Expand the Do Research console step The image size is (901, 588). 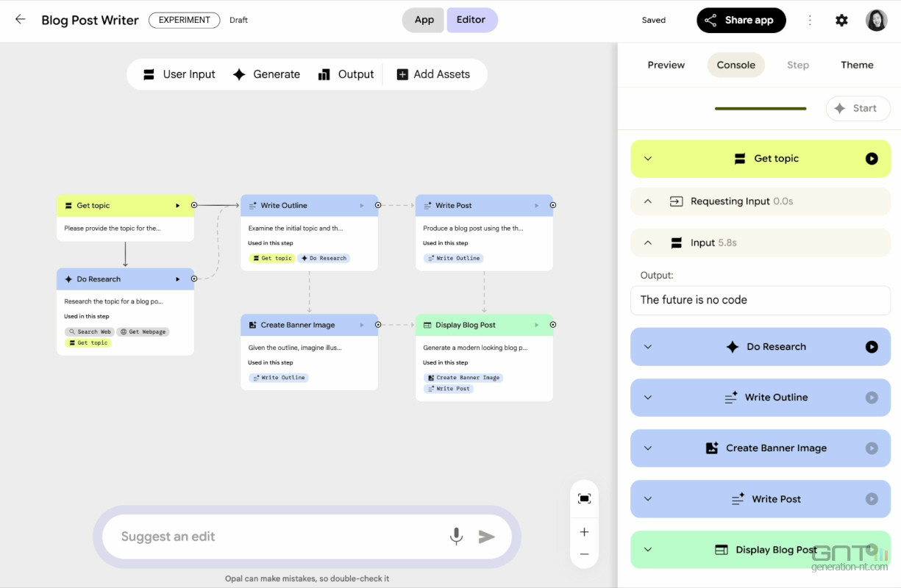648,347
